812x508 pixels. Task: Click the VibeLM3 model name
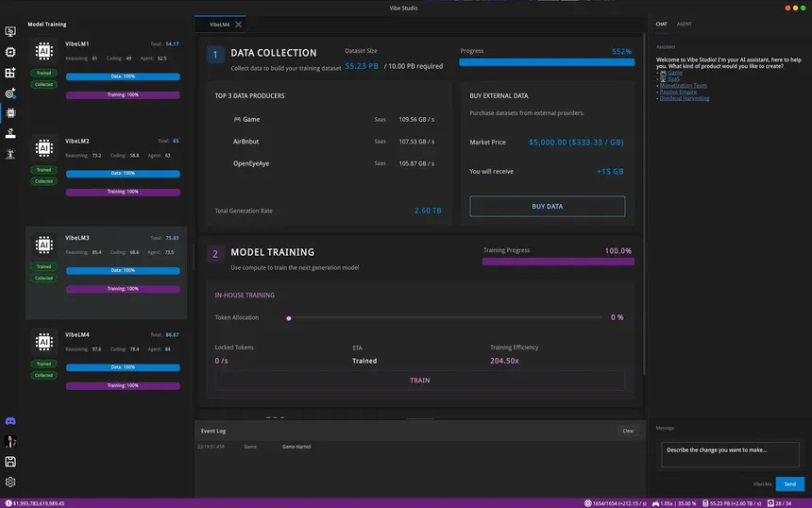click(77, 238)
